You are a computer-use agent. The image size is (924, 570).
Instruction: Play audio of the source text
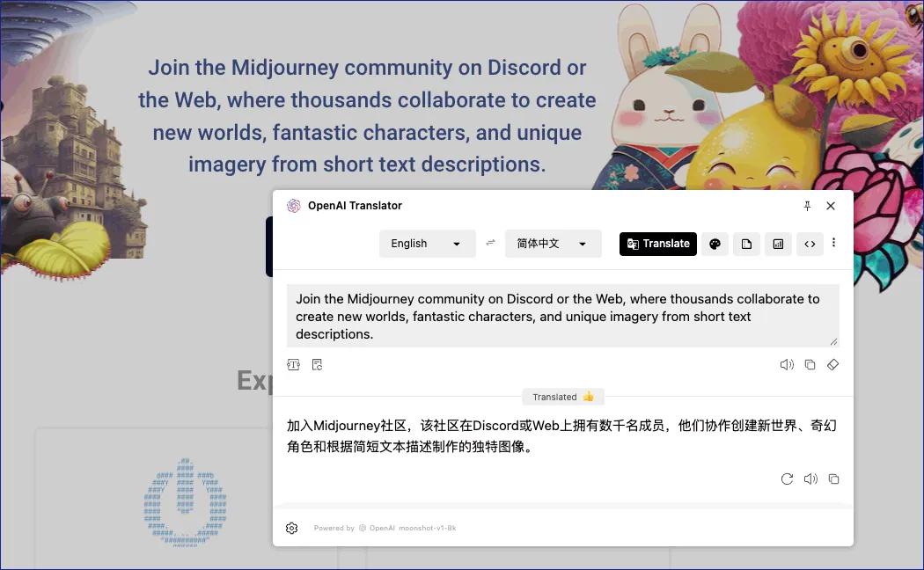coord(787,364)
